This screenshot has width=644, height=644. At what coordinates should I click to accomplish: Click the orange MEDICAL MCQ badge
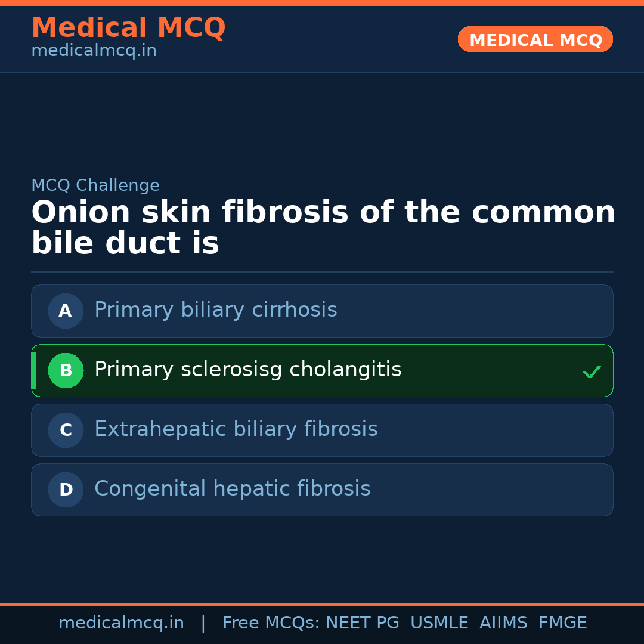[x=535, y=39]
